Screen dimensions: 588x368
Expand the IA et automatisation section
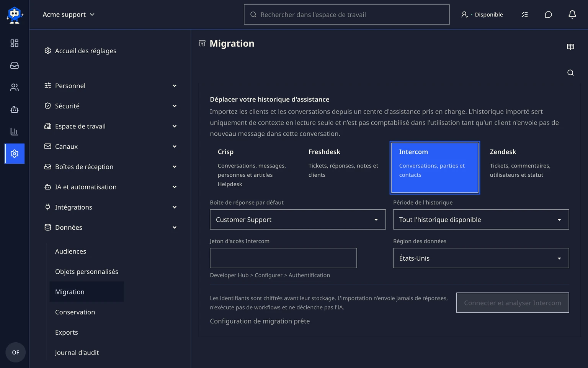point(110,187)
